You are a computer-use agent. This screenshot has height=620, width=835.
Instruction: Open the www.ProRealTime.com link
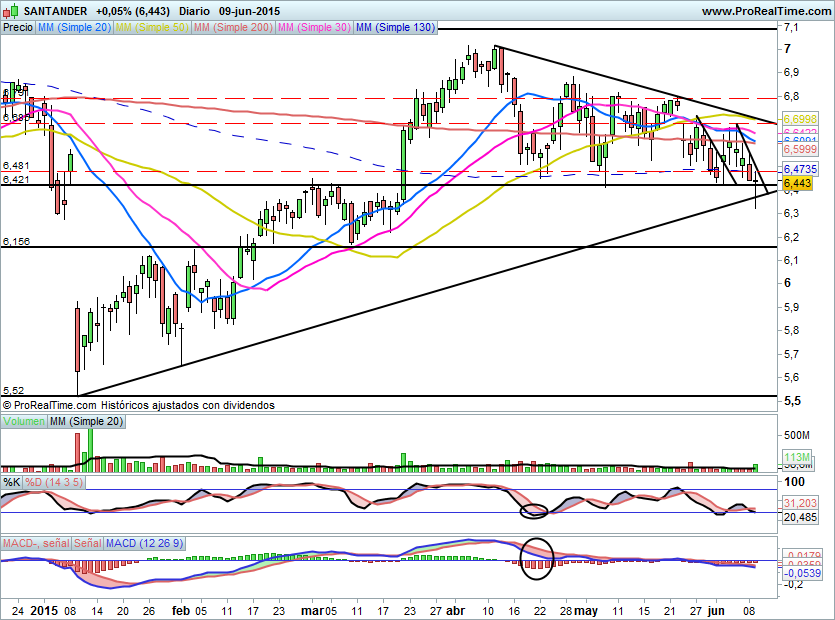tap(765, 11)
